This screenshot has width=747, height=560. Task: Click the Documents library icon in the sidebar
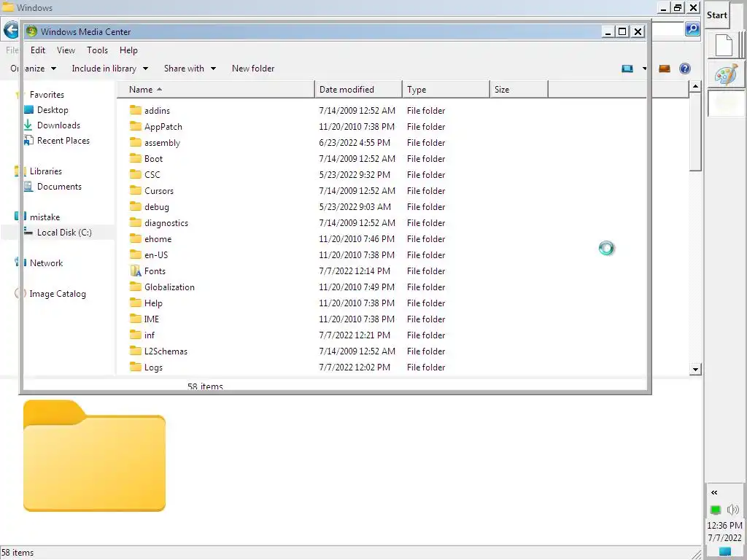coord(28,186)
